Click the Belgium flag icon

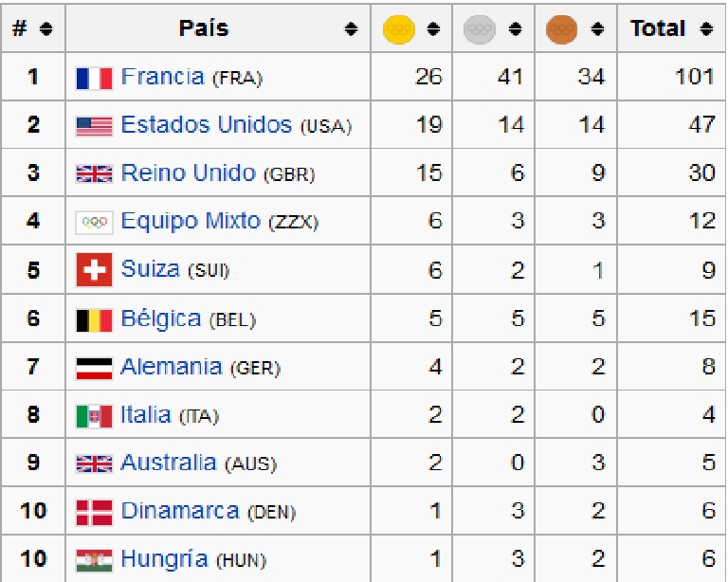point(94,320)
